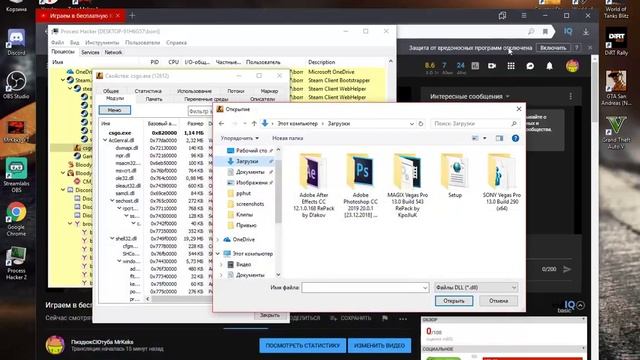The image size is (640, 360).
Task: Click the Имя файла input field
Action: coord(365,288)
